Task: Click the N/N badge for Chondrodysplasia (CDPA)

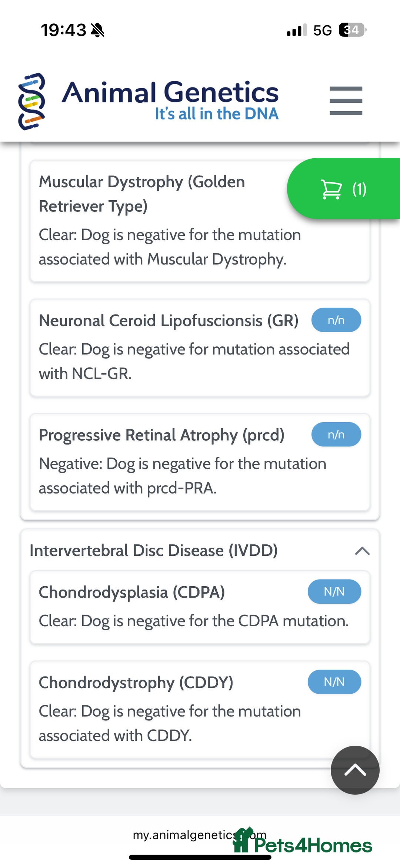Action: click(x=334, y=591)
